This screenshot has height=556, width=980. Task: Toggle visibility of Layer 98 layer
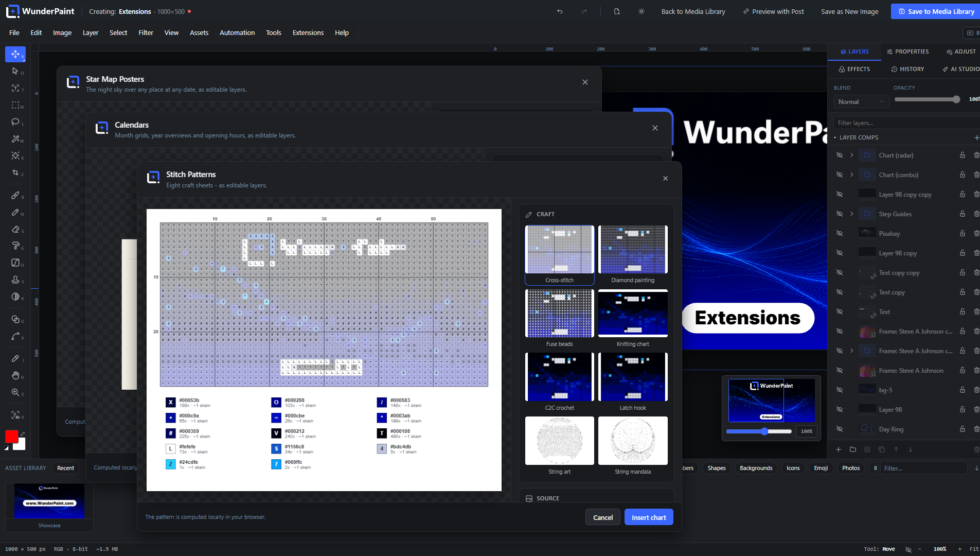pos(840,409)
